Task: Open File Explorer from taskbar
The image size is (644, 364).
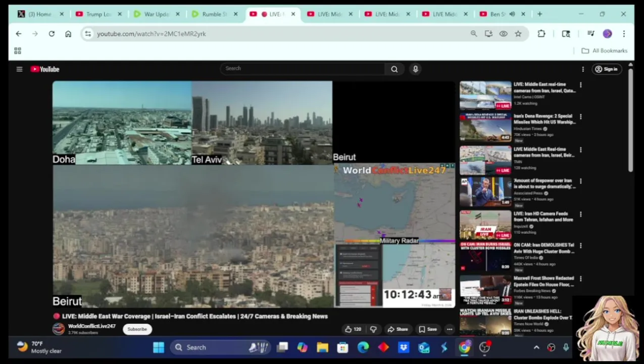Action: point(322,347)
